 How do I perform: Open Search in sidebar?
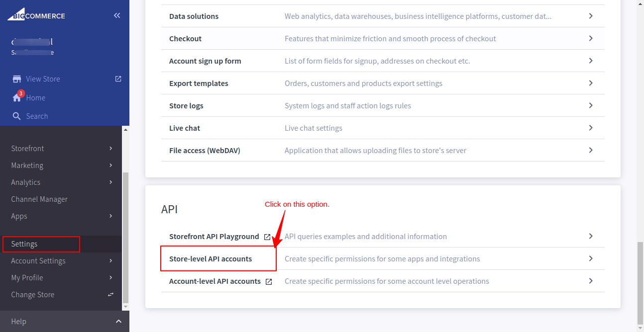point(37,116)
